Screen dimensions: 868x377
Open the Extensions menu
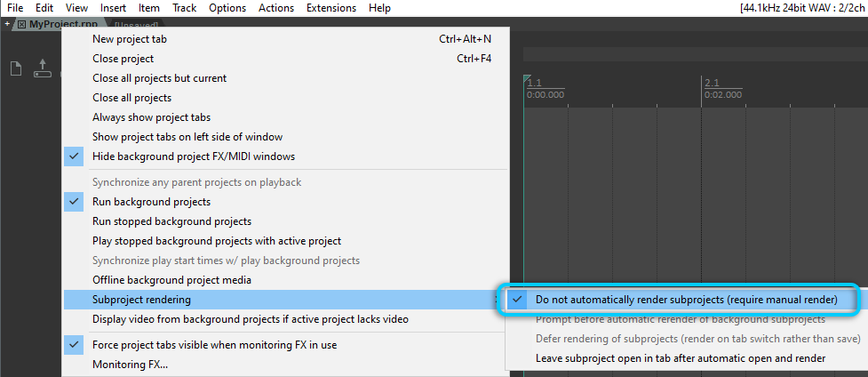(330, 8)
